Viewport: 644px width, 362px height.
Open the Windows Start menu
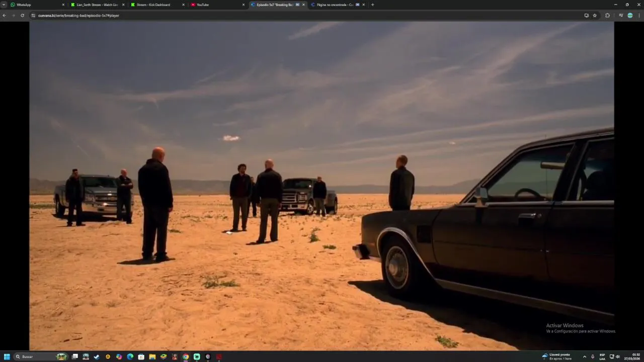(7, 357)
